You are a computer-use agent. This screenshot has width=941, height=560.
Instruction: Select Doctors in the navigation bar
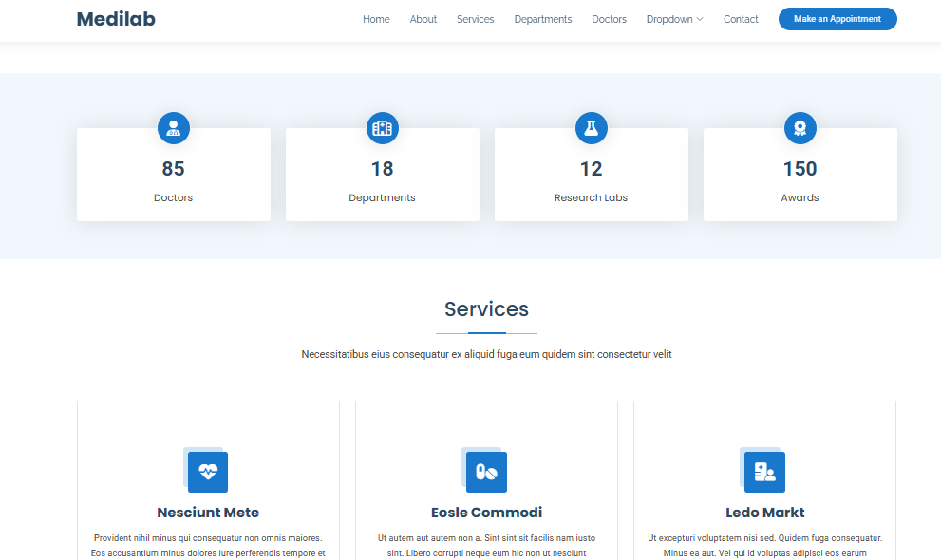click(609, 19)
